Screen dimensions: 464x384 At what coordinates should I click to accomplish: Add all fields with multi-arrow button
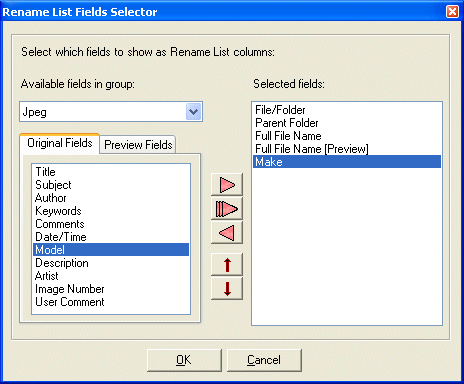point(227,209)
